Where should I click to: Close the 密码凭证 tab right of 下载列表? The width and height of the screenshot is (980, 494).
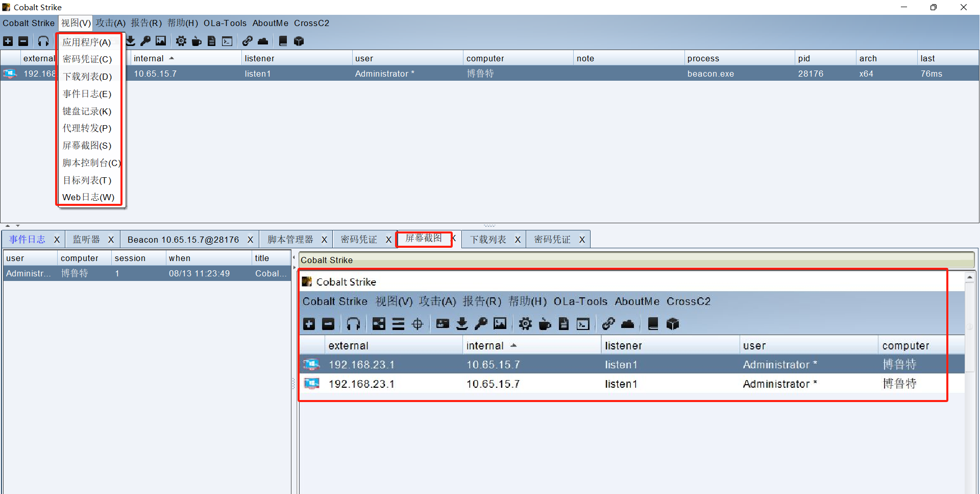pyautogui.click(x=582, y=240)
